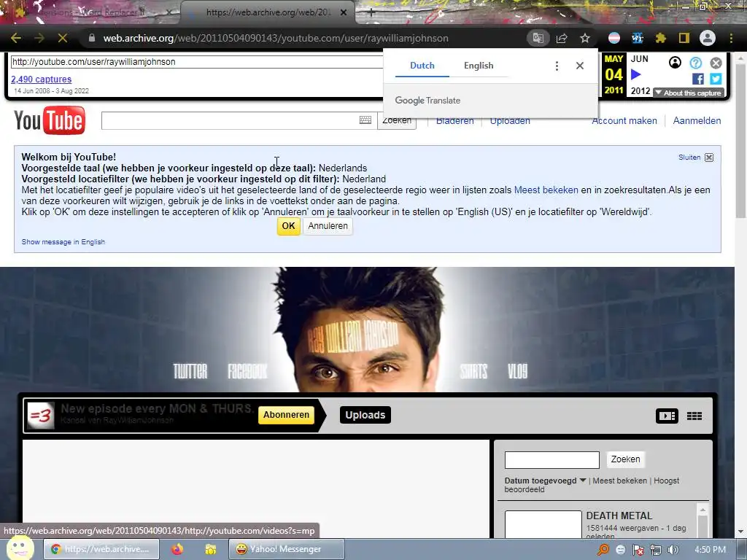Screen dimensions: 747x560
Task: Close the Wayback Machine toolbar
Action: pos(716,63)
